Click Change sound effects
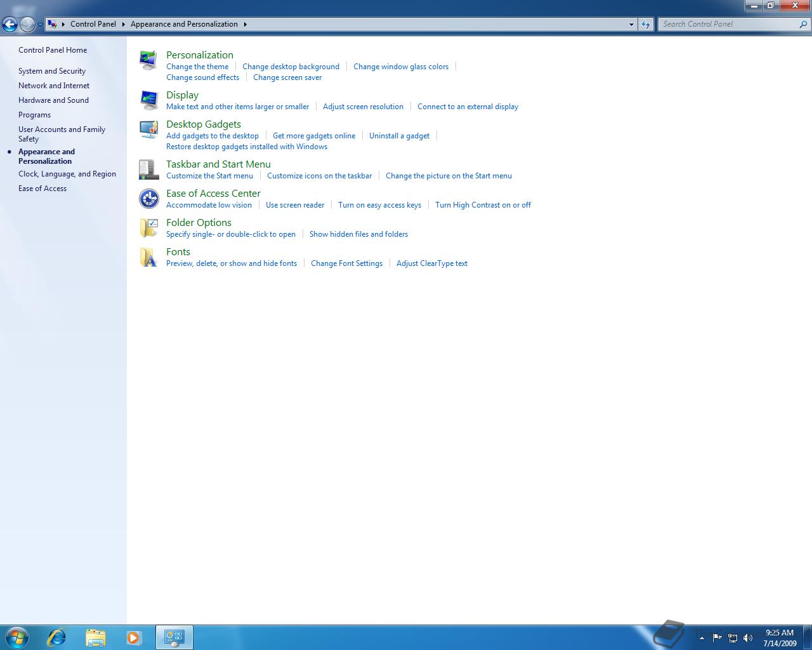This screenshot has height=650, width=812. tap(202, 77)
